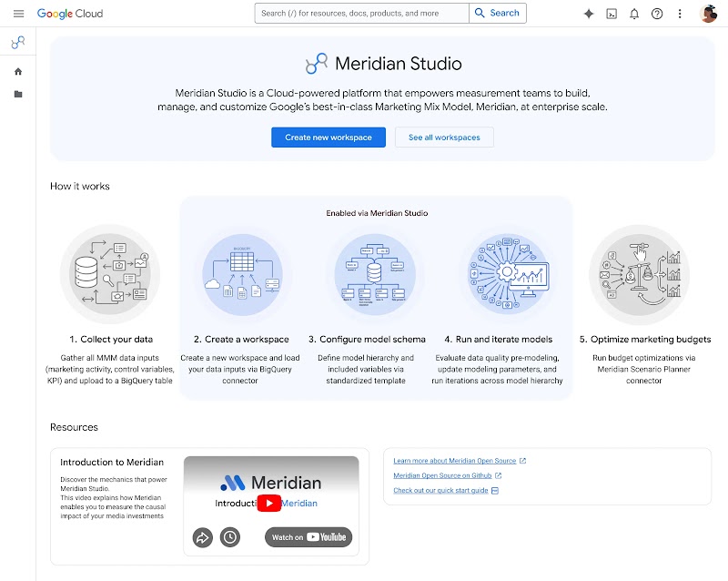
Task: Click the magnifier icon in Search button
Action: pyautogui.click(x=480, y=13)
